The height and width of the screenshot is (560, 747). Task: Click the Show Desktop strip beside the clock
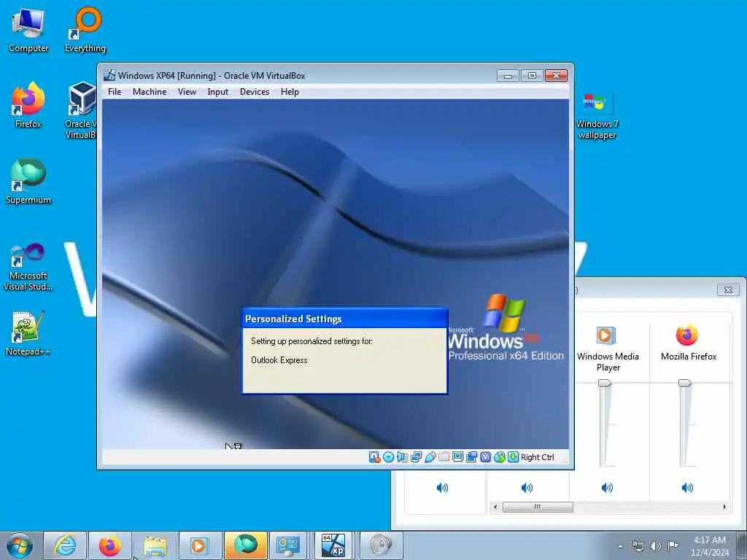point(741,546)
